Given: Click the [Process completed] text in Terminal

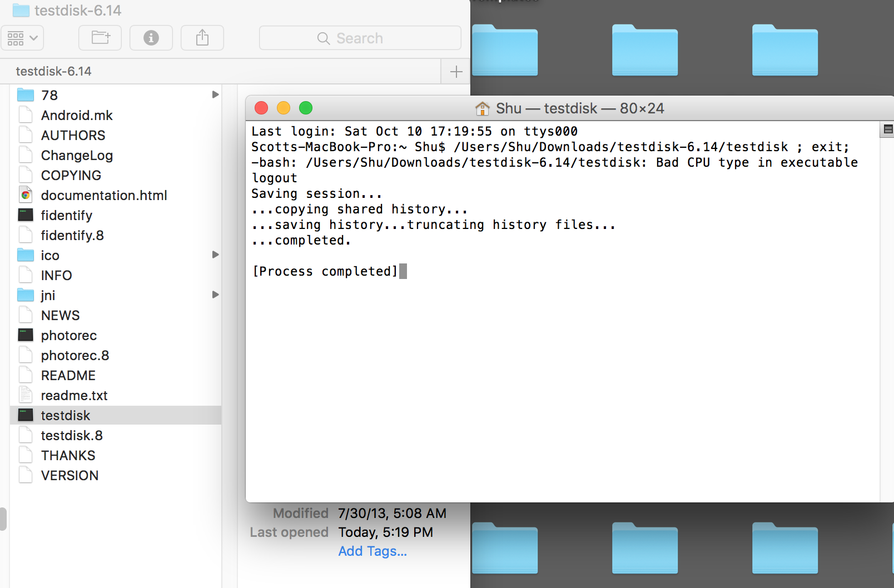Looking at the screenshot, I should click(x=325, y=272).
